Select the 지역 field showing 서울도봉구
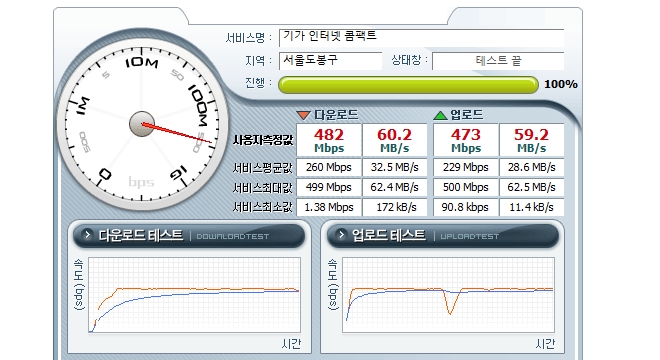 pos(330,61)
